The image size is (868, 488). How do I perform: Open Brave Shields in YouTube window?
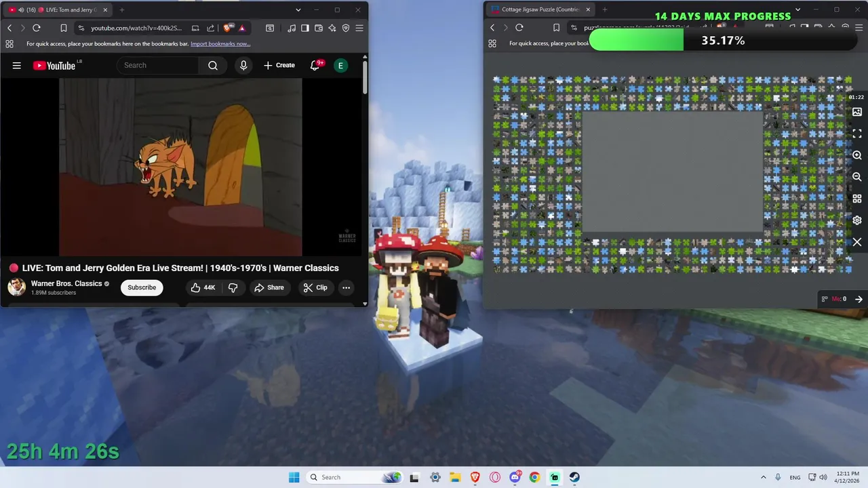point(228,28)
